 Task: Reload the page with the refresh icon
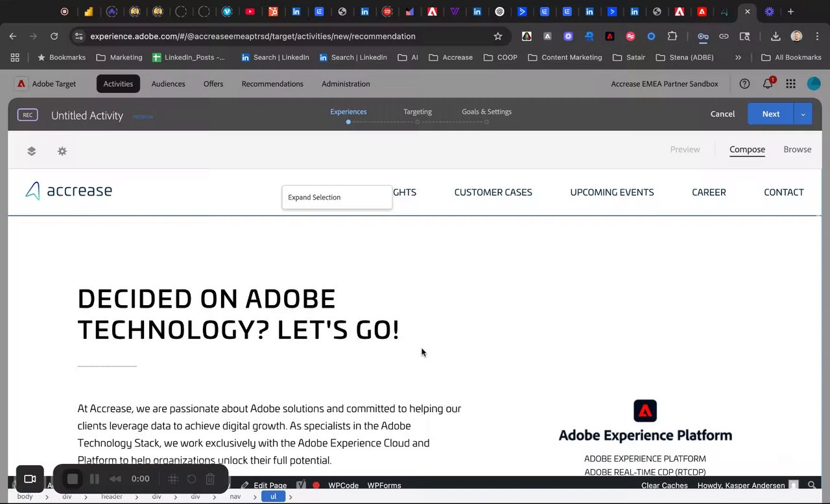(x=54, y=36)
